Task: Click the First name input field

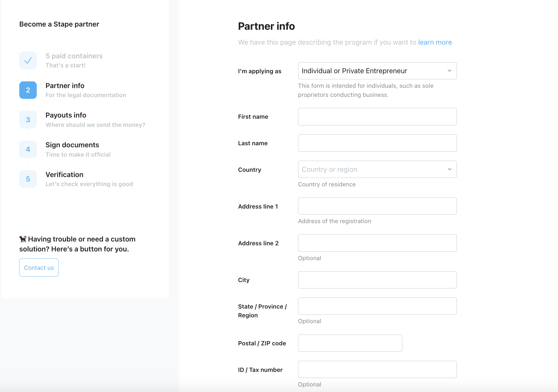Action: point(377,116)
